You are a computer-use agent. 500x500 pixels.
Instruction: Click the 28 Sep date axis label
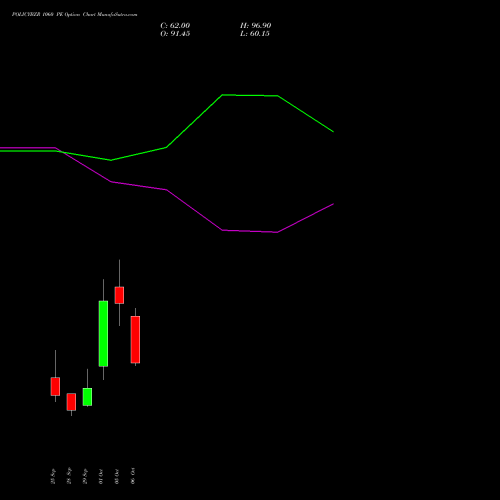69,476
